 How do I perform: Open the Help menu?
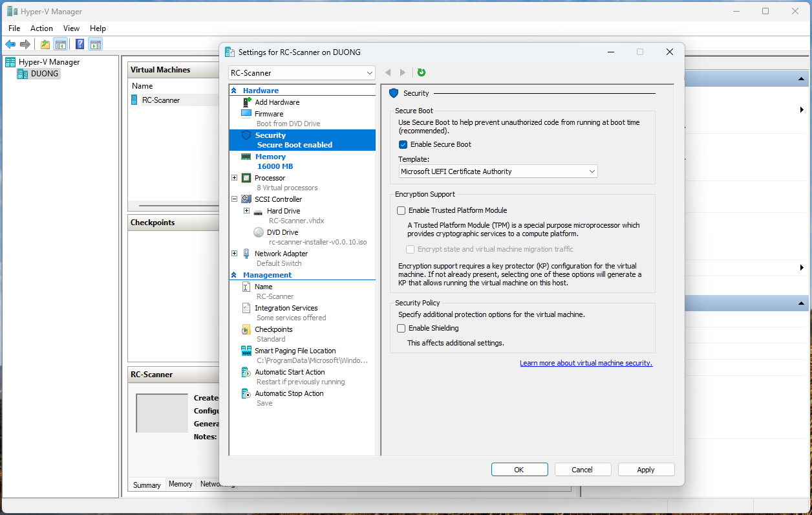click(98, 28)
